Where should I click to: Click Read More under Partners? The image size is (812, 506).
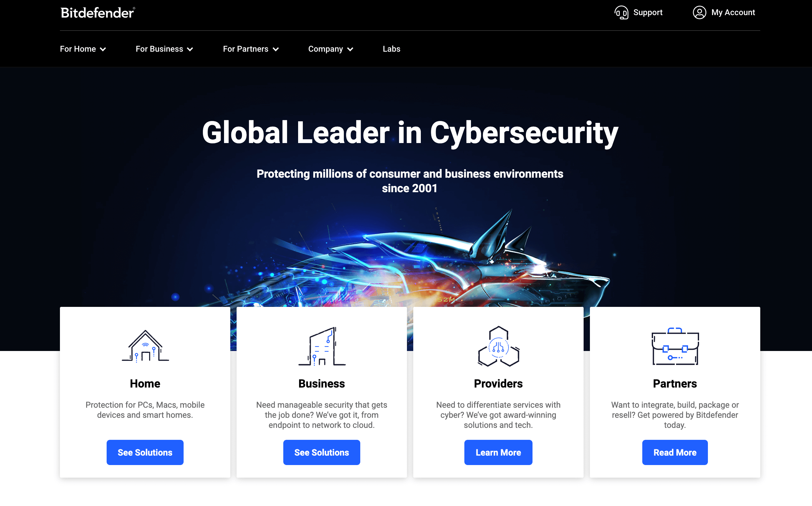[x=675, y=452]
